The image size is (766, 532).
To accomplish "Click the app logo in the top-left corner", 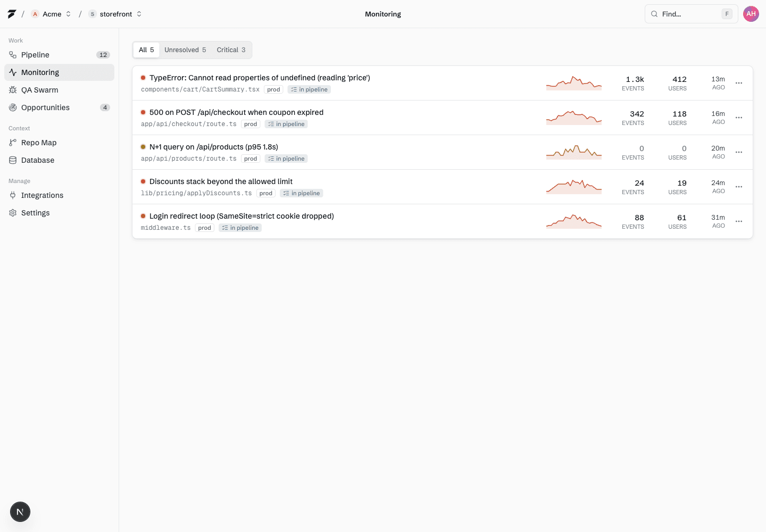I will (12, 14).
